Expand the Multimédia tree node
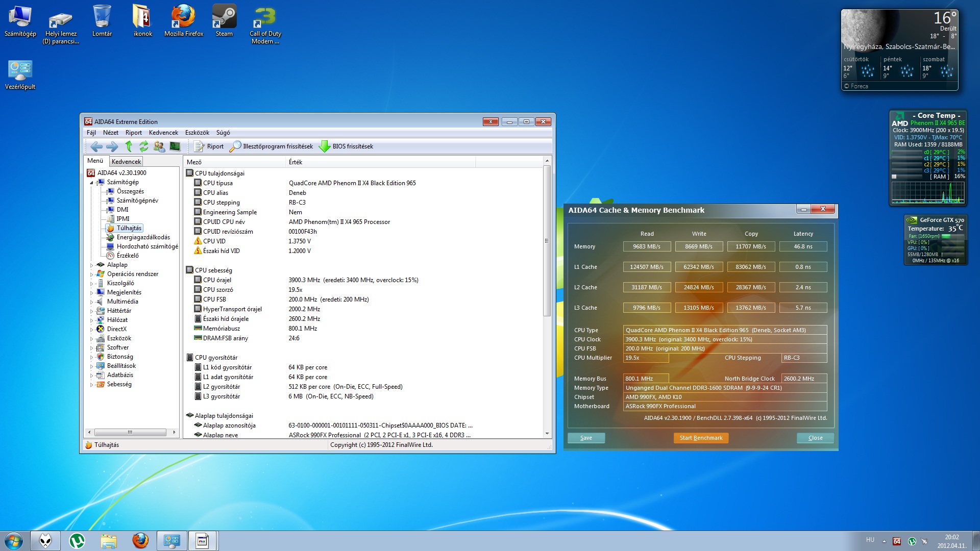The image size is (980, 551). click(92, 302)
